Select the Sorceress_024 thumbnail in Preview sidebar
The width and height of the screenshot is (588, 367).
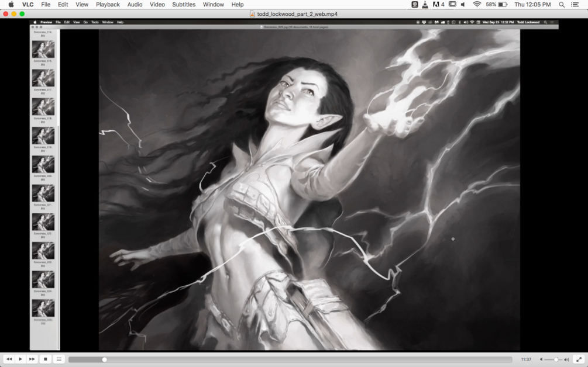point(43,279)
